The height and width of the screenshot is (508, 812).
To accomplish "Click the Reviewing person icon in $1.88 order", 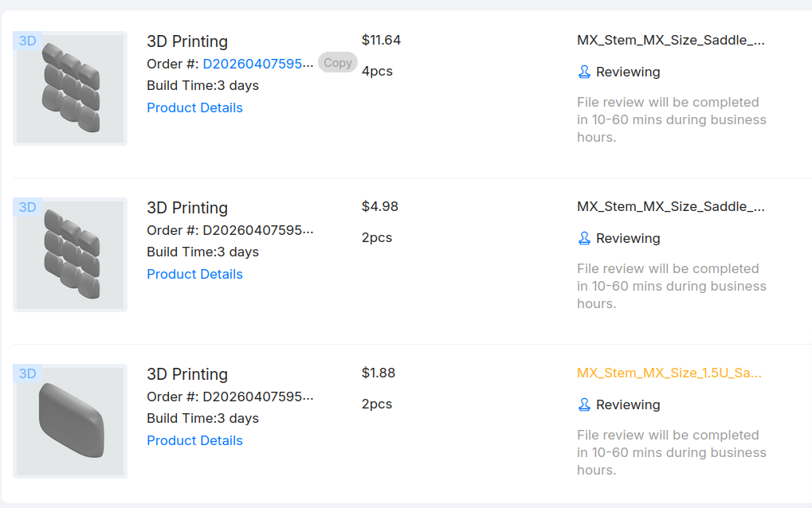I will pyautogui.click(x=584, y=405).
